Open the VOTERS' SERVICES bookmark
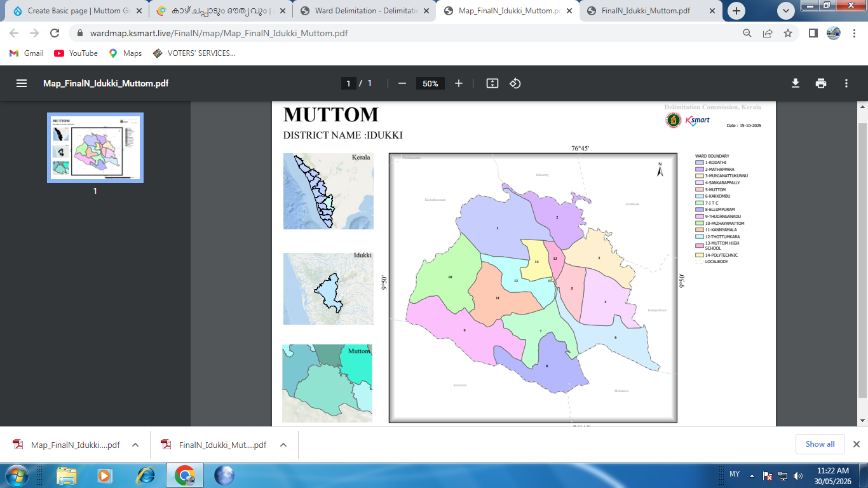This screenshot has height=488, width=868. pyautogui.click(x=194, y=53)
